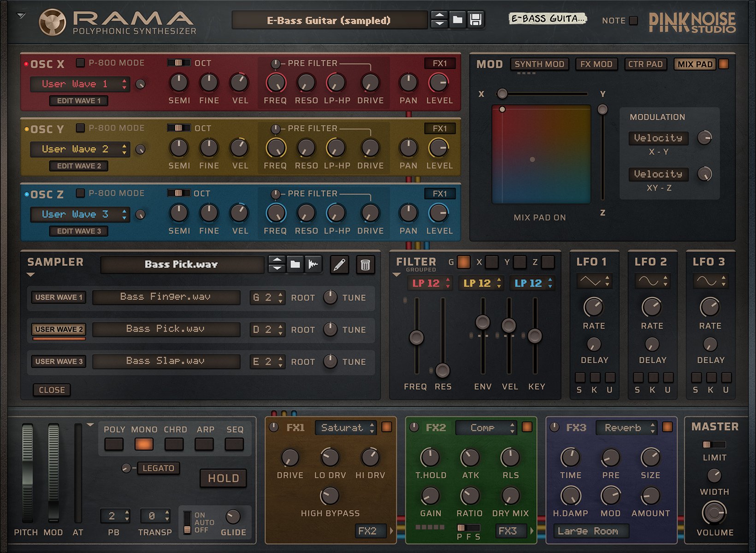Click the pencil edit icon in the Sampler
The image size is (756, 553).
click(340, 265)
